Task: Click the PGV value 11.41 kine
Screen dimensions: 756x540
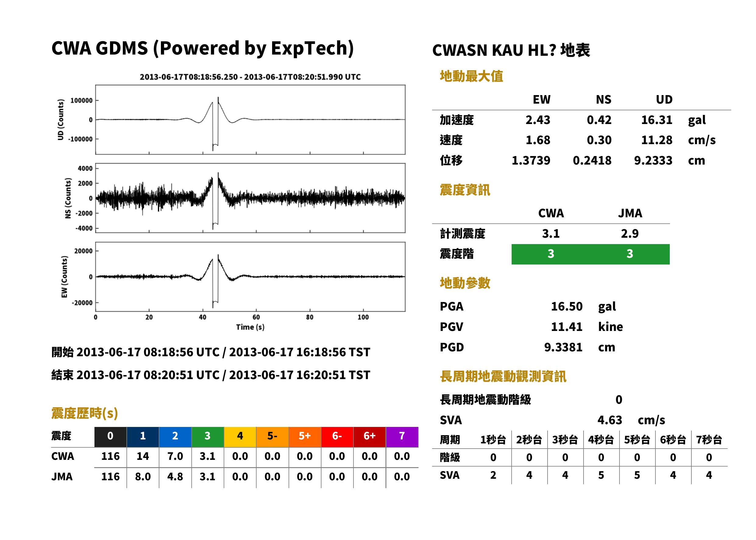Action: [x=587, y=327]
